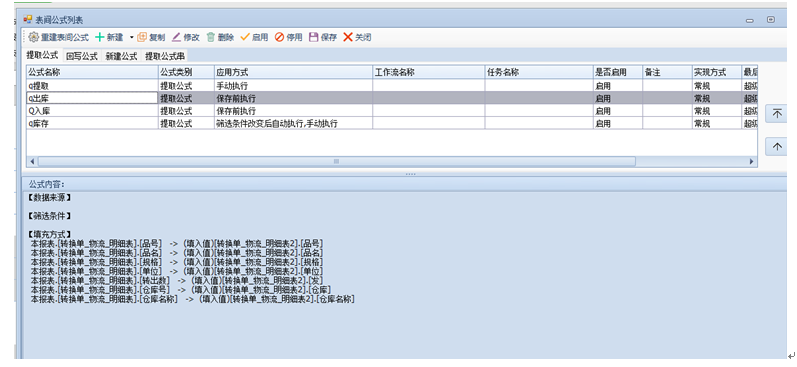Open the 新建 dropdown arrow

[x=131, y=38]
